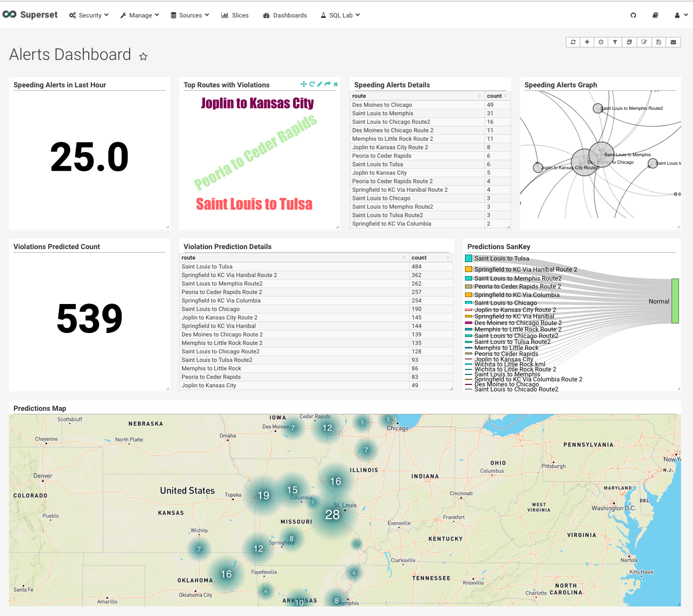Go to the Slices page
The height and width of the screenshot is (616, 693).
235,15
